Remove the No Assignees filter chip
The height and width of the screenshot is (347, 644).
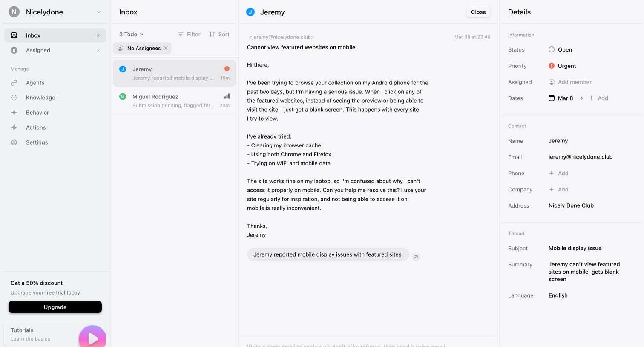point(166,48)
